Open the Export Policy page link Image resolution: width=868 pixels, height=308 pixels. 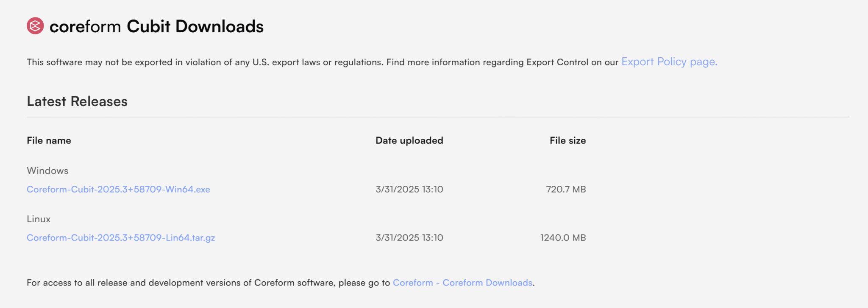(x=669, y=62)
